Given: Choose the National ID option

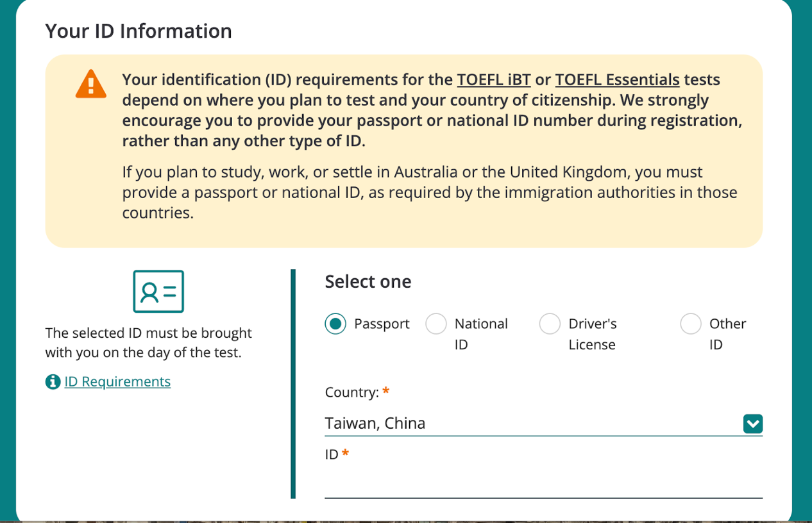Looking at the screenshot, I should tap(436, 324).
